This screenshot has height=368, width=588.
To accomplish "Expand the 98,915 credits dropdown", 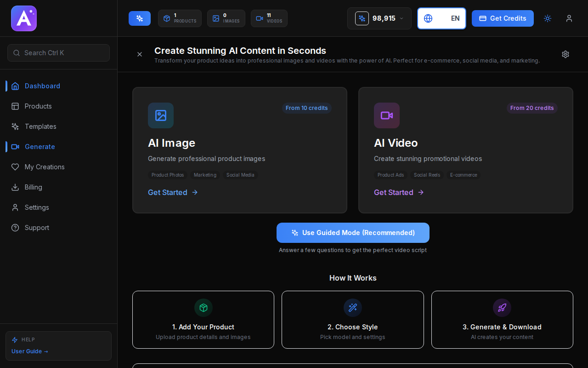I will pos(379,18).
